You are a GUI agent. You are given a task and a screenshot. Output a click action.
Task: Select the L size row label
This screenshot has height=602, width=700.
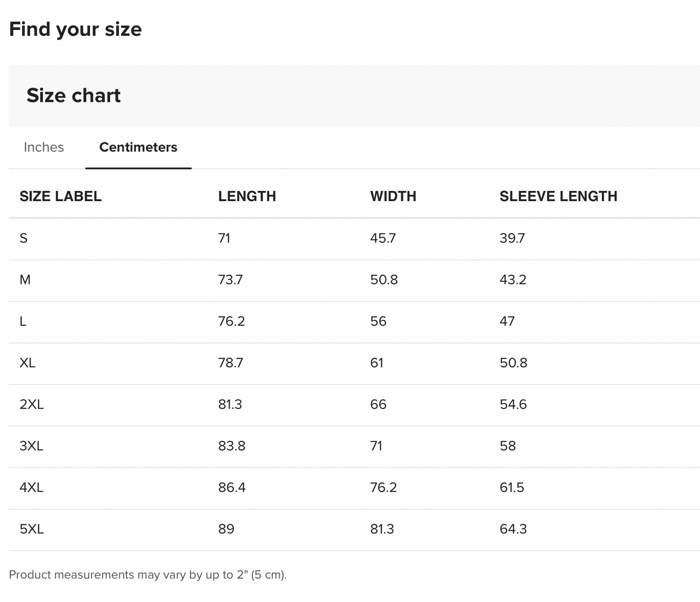(x=23, y=321)
